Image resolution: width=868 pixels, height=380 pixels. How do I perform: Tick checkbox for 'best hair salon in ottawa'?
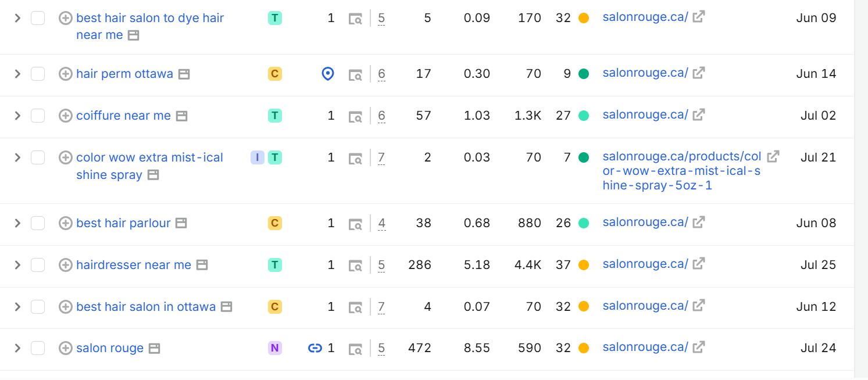pyautogui.click(x=38, y=307)
